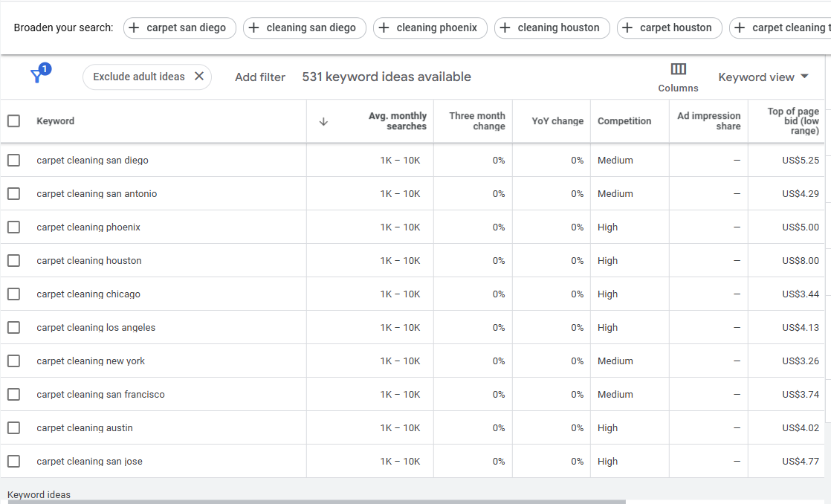Sort by the YoY change column header

pos(557,121)
